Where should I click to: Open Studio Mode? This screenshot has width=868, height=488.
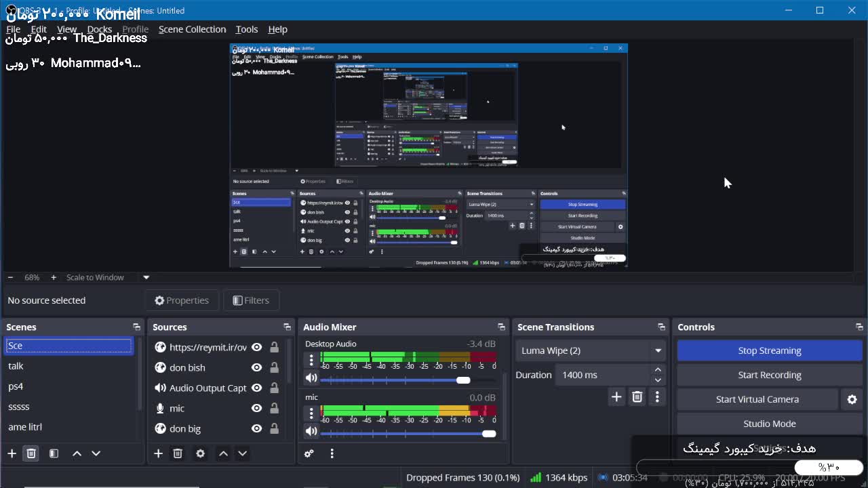click(769, 424)
